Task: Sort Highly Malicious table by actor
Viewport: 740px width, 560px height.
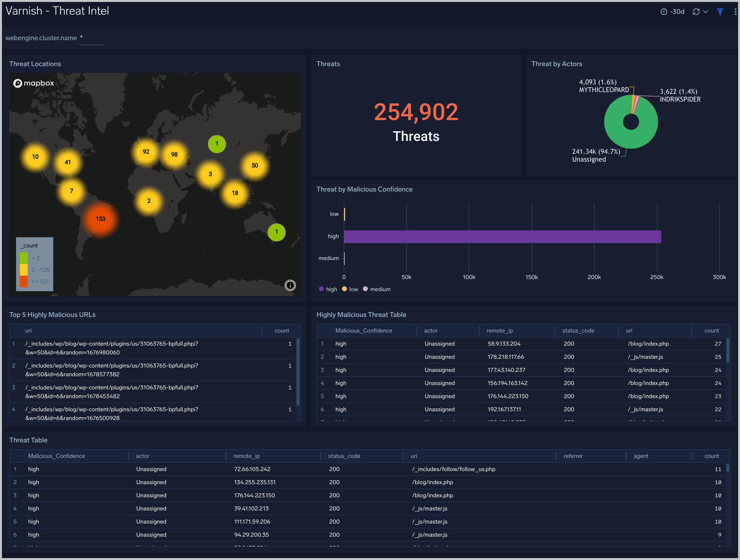Action: pyautogui.click(x=431, y=331)
